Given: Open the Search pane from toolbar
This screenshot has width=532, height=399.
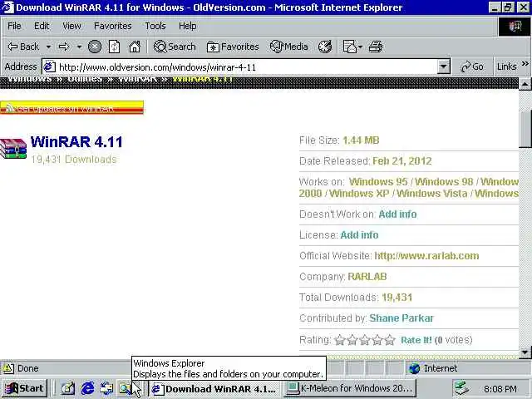Looking at the screenshot, I should click(x=175, y=47).
